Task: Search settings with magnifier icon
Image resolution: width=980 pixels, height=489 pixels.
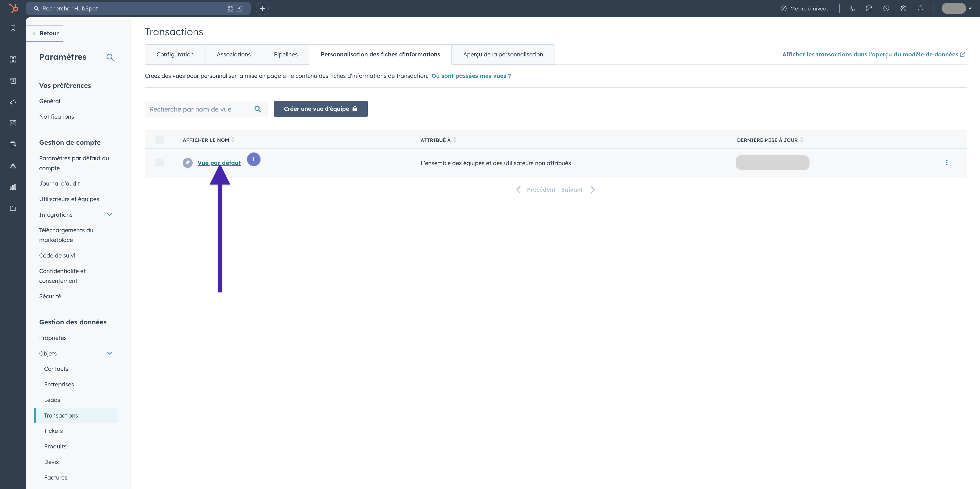Action: [110, 57]
